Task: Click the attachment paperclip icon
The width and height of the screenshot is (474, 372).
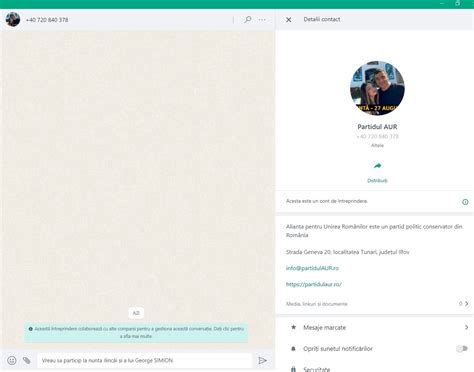Action: [x=27, y=360]
